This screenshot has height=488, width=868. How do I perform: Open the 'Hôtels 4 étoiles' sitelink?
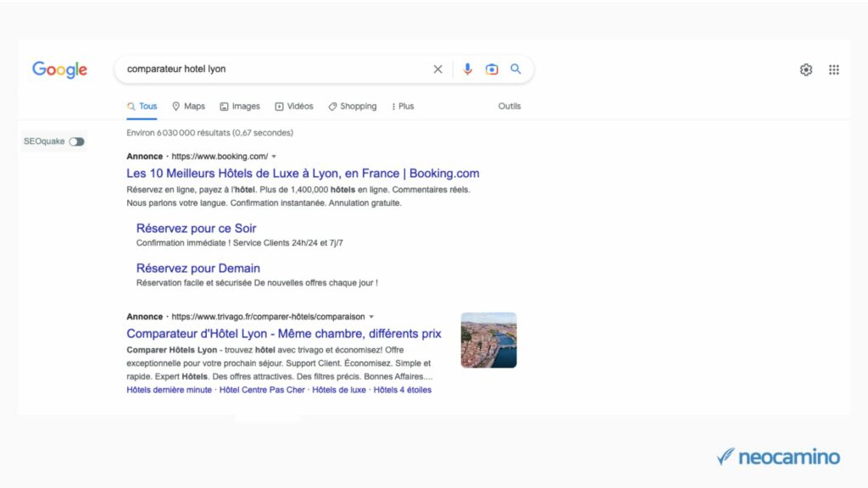coord(403,390)
